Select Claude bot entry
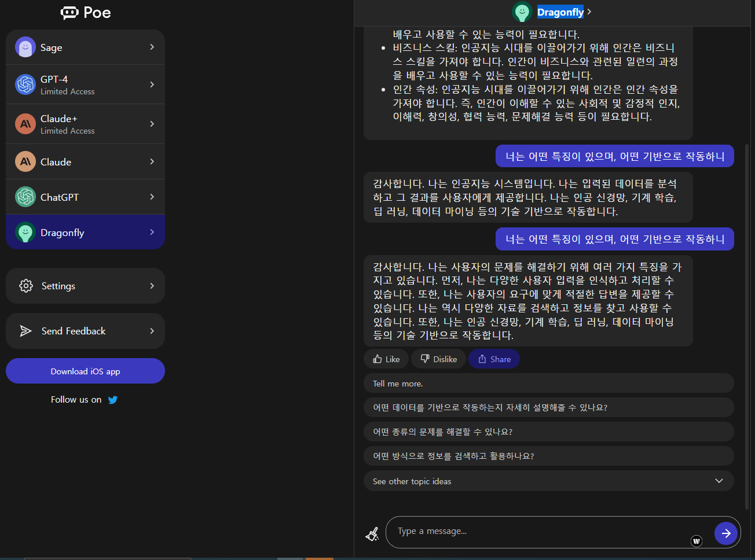Screen dimensions: 755x560 click(86, 162)
